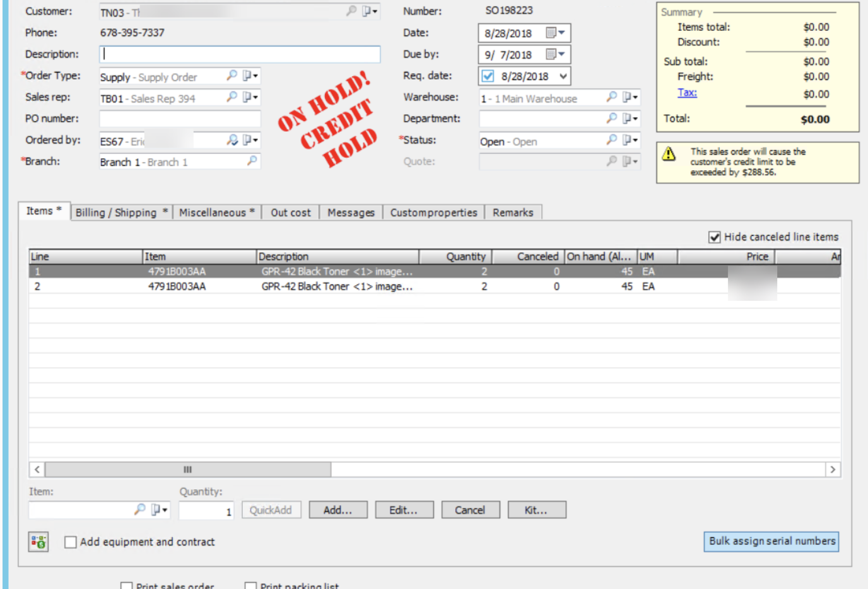868x589 pixels.
Task: Click the Item entry field
Action: click(81, 510)
